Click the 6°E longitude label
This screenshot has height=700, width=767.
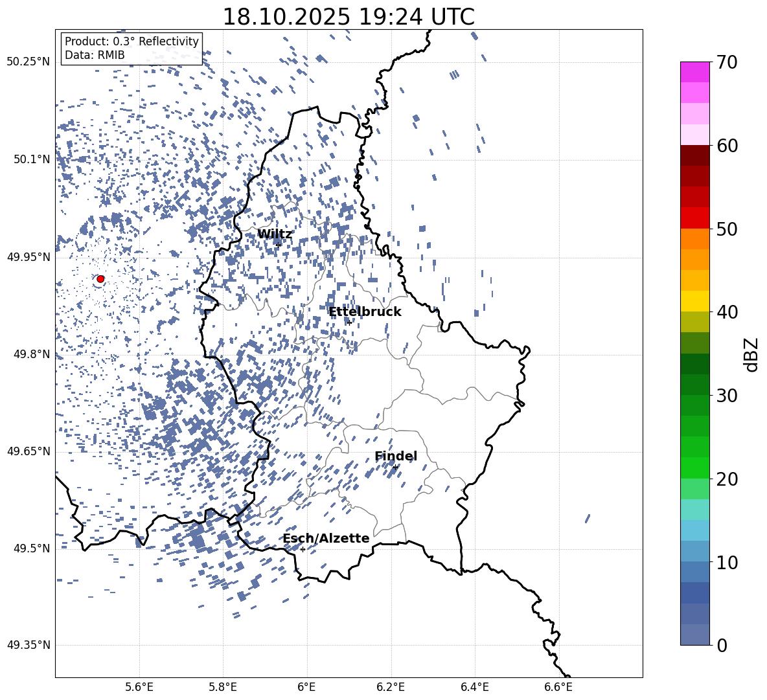(306, 687)
